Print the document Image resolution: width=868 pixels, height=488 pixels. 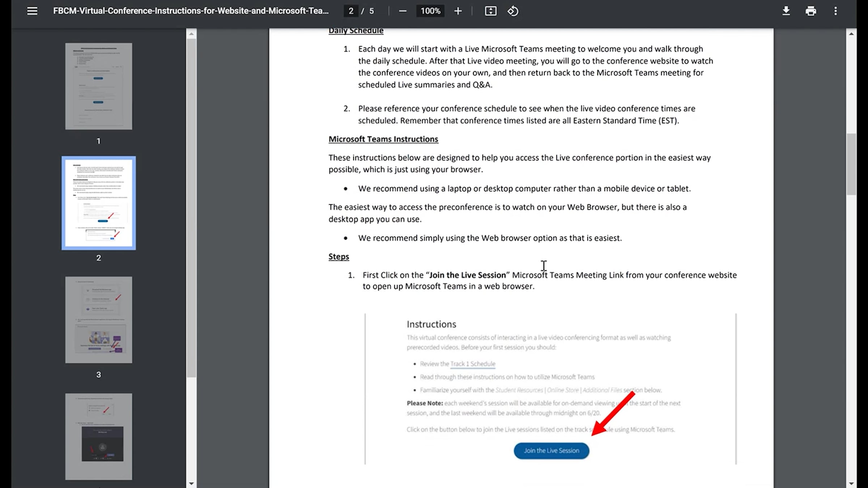tap(811, 11)
